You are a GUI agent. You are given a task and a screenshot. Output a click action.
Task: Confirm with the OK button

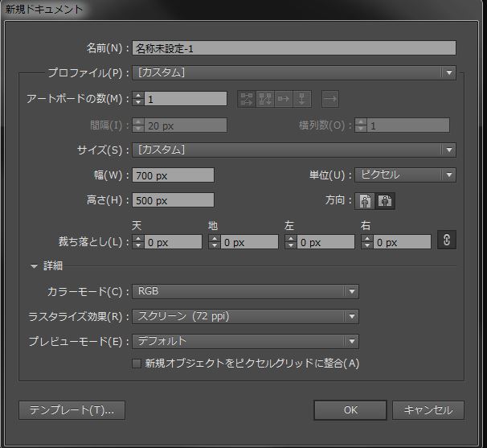click(350, 410)
